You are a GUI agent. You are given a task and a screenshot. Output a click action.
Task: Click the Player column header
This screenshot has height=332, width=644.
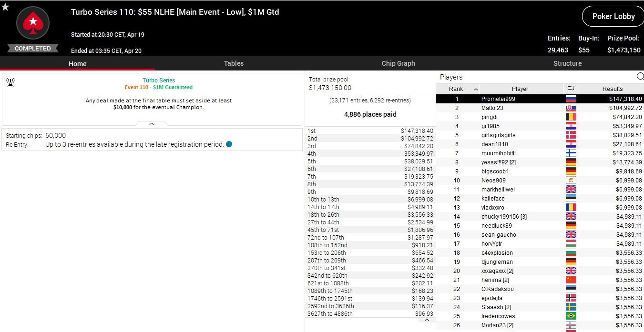click(520, 89)
